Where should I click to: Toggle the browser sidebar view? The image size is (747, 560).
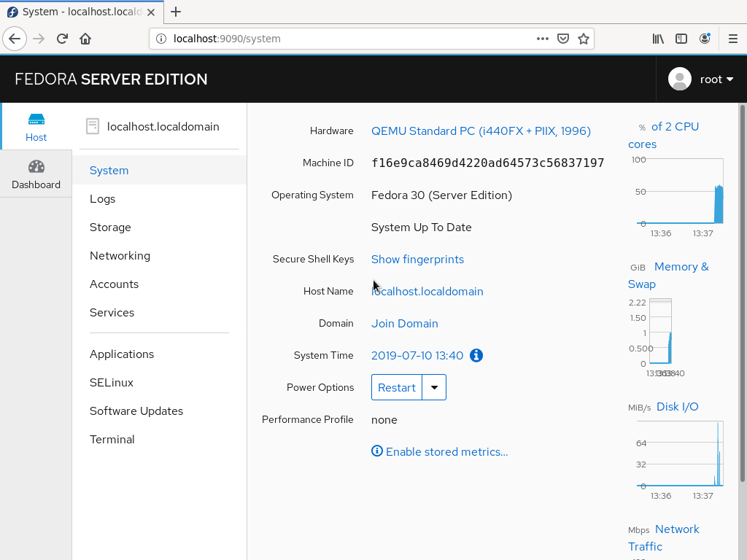click(x=681, y=39)
